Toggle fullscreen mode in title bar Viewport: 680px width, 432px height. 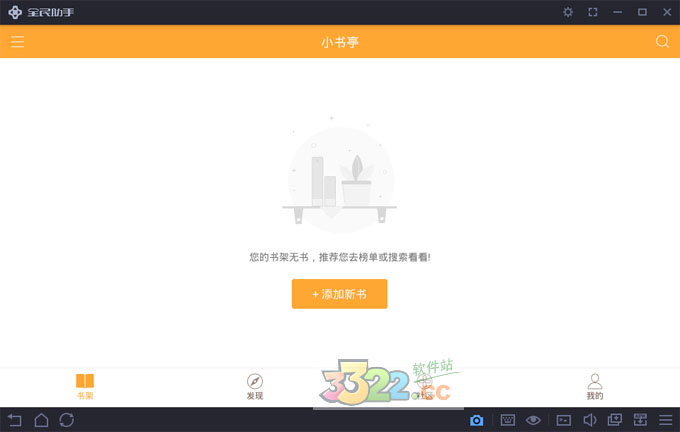click(592, 12)
